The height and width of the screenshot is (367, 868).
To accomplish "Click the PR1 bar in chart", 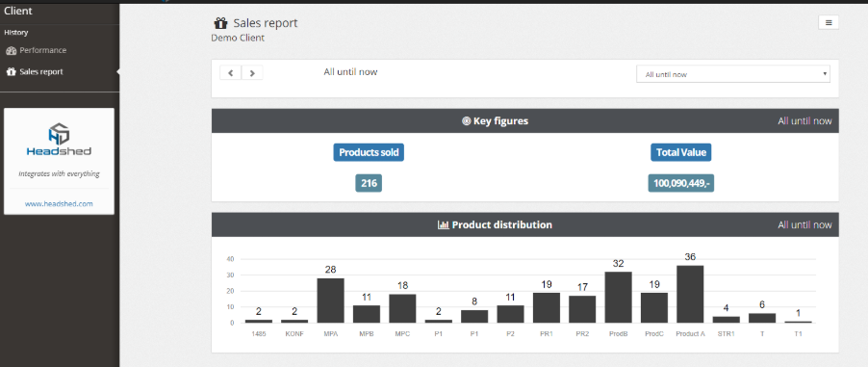I will point(547,307).
